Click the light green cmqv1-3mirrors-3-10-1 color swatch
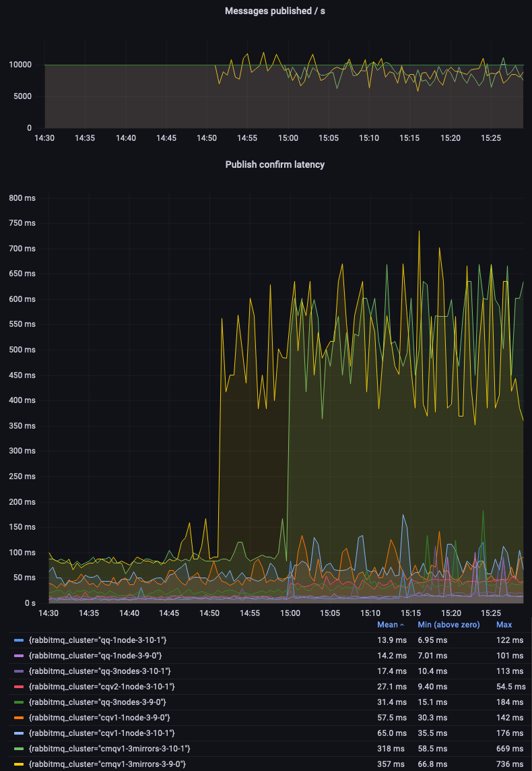Viewport: 532px width, 771px height. (x=19, y=749)
